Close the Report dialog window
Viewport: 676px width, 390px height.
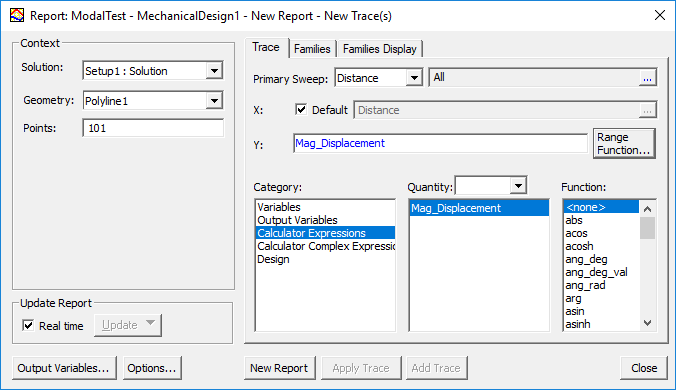click(660, 16)
